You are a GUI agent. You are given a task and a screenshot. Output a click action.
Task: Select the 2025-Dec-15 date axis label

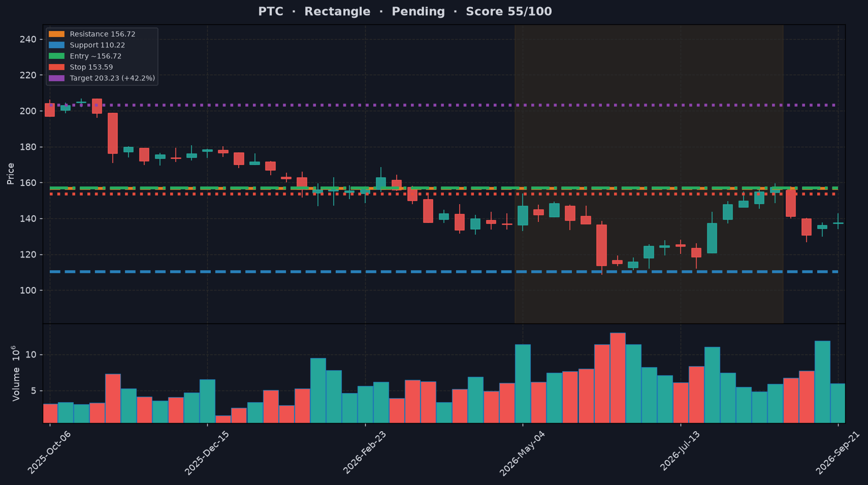coord(207,452)
